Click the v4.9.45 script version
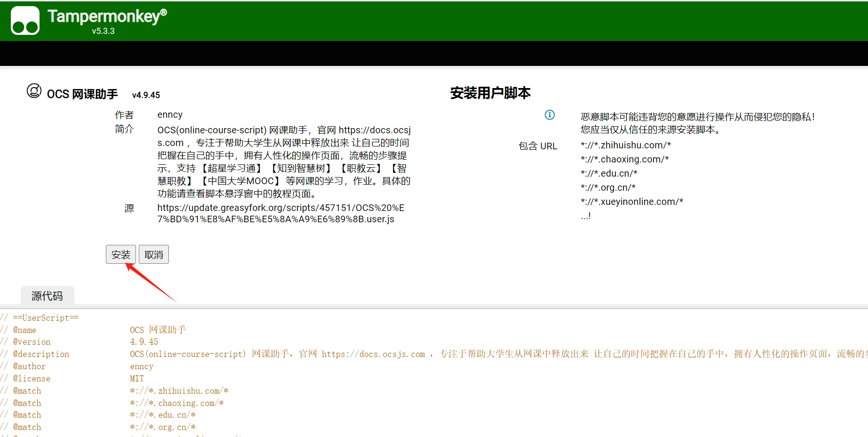 pyautogui.click(x=146, y=95)
